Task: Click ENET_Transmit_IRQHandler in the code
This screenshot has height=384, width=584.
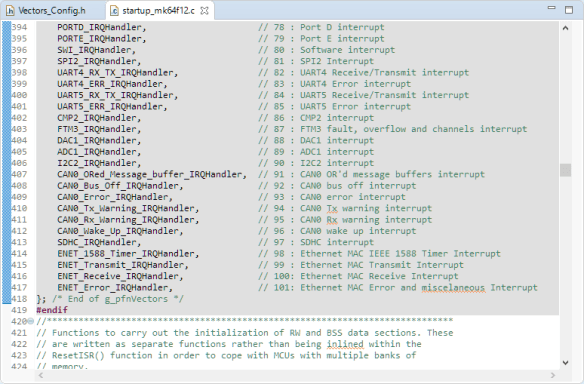Action: point(120,265)
